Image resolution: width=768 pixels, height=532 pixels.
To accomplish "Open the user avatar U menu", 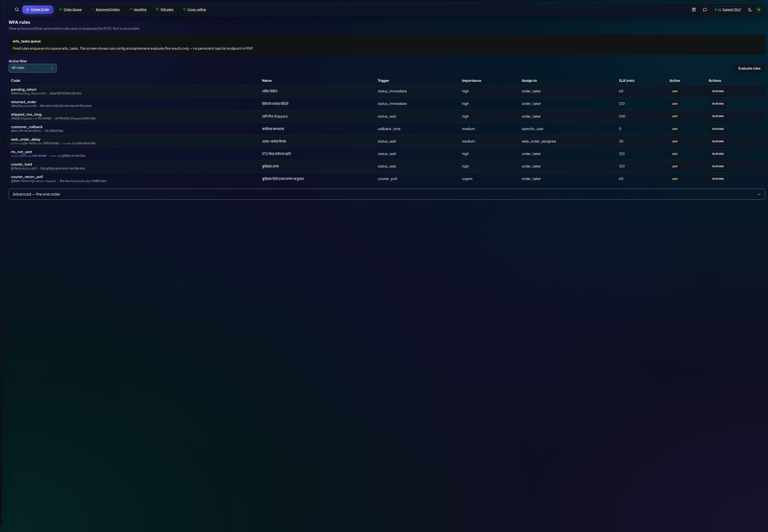I will tap(759, 10).
